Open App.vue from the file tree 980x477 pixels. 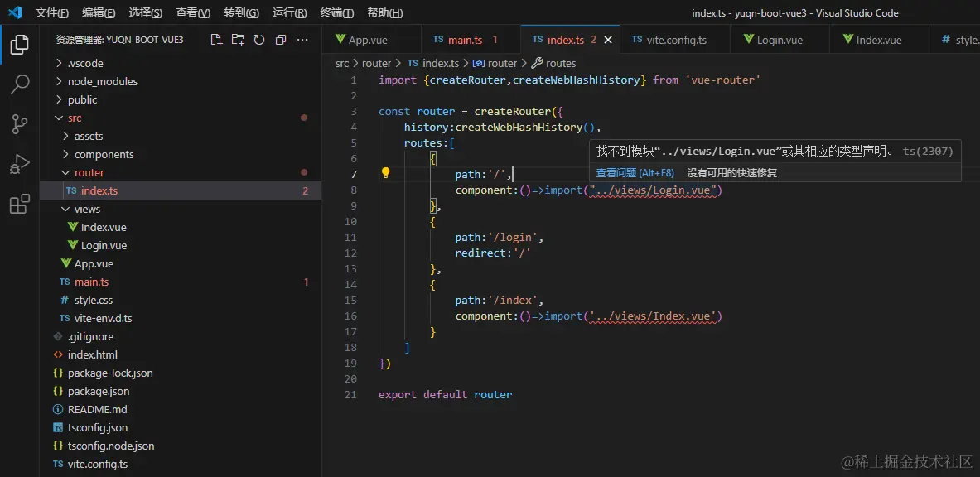181,263
